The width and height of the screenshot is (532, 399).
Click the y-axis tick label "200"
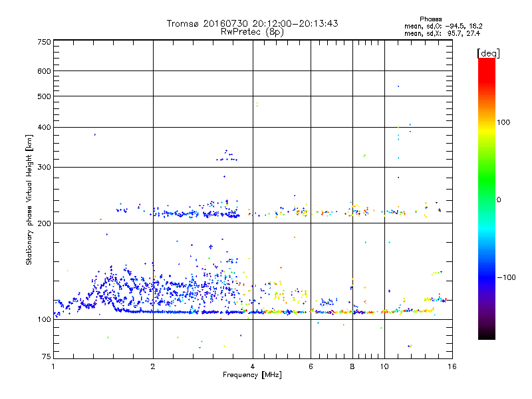[44, 223]
